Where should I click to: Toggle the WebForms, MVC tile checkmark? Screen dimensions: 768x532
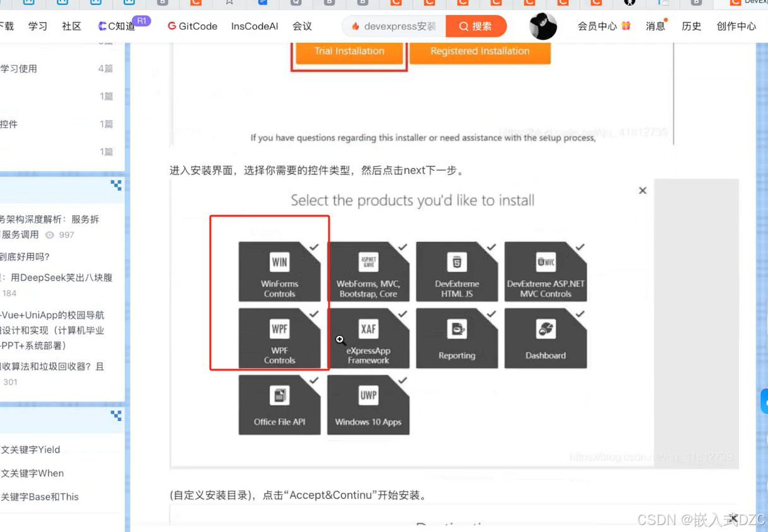(402, 247)
